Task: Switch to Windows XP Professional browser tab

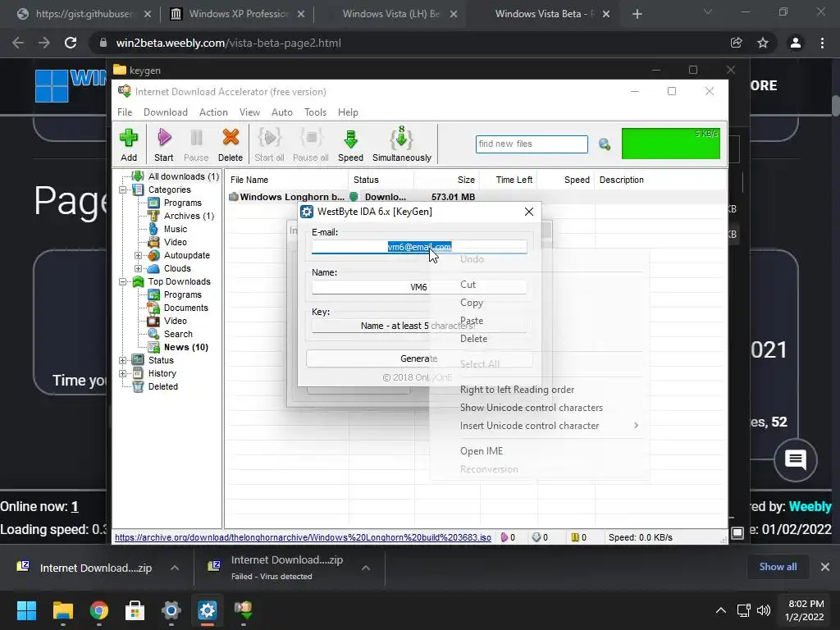Action: tap(239, 14)
